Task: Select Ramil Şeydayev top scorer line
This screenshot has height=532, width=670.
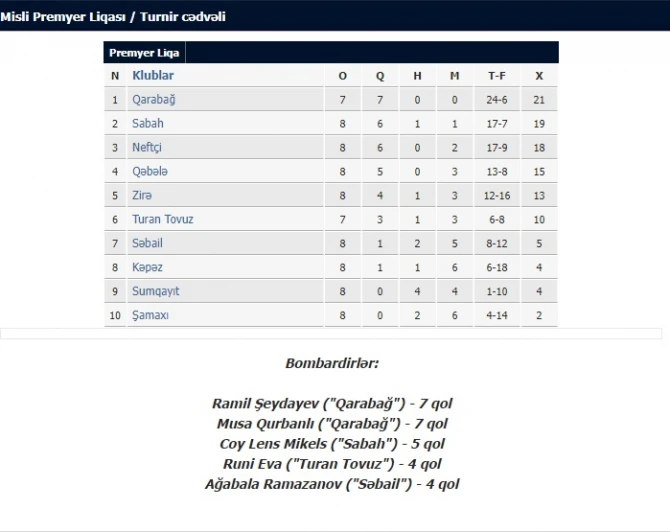Action: point(332,403)
